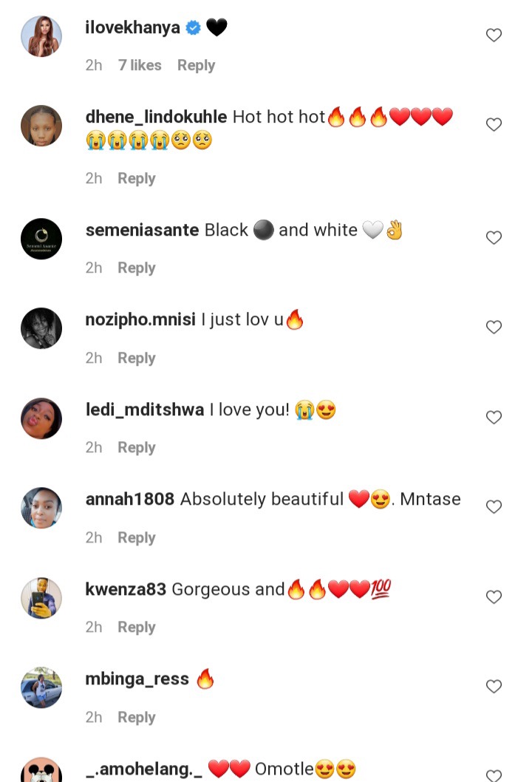Open ilovekhanya's profile picture
This screenshot has width=532, height=782.
click(x=41, y=36)
